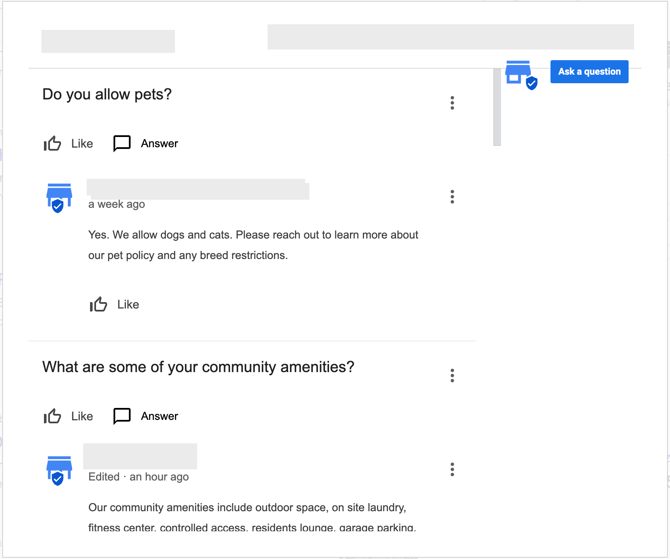Select the "Do you allow pets?" question title

[107, 95]
